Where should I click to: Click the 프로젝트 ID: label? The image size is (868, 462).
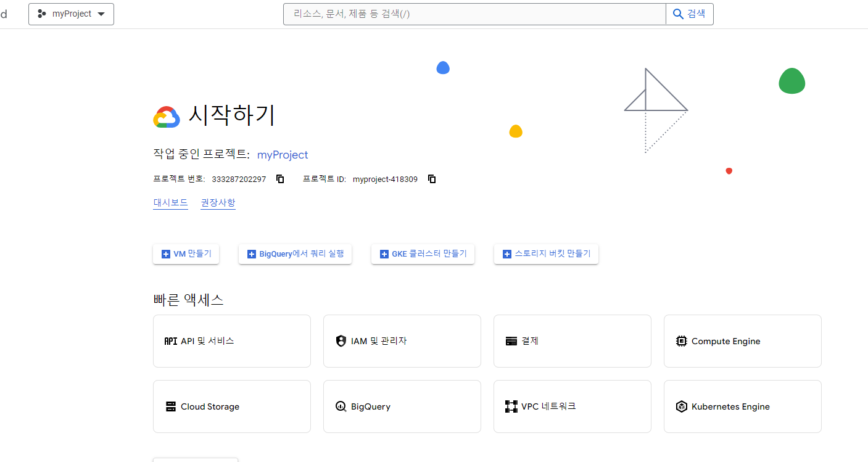click(324, 179)
